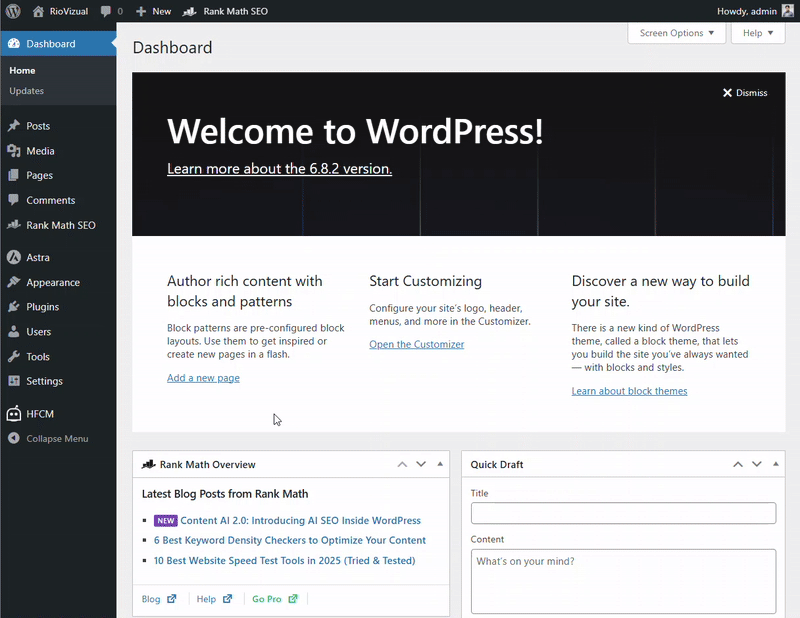Select the Rank Math SEO sidebar icon

coord(14,225)
